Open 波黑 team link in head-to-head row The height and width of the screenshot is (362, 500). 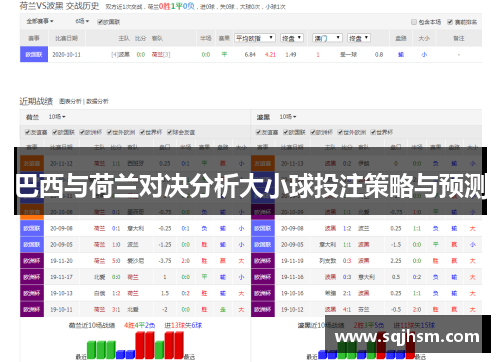(x=124, y=55)
